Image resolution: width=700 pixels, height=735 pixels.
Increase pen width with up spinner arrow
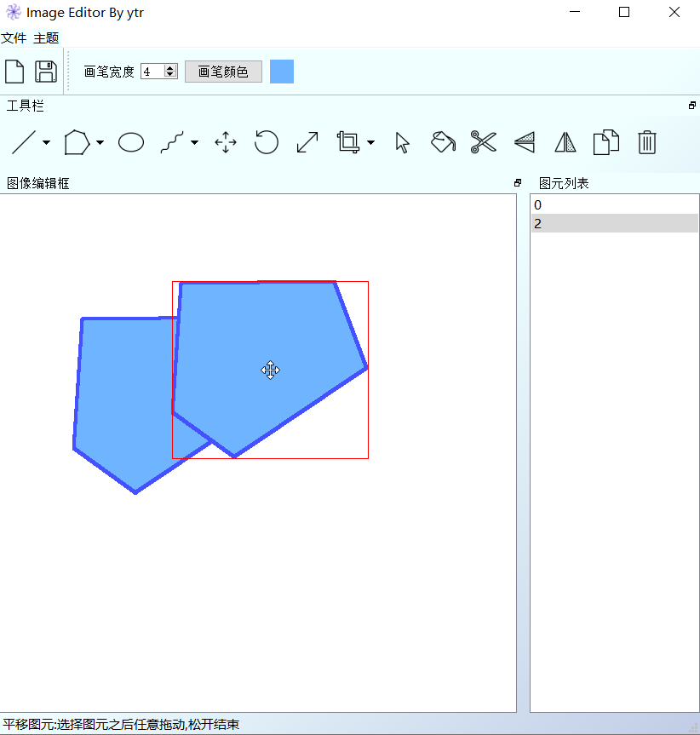tap(170, 68)
